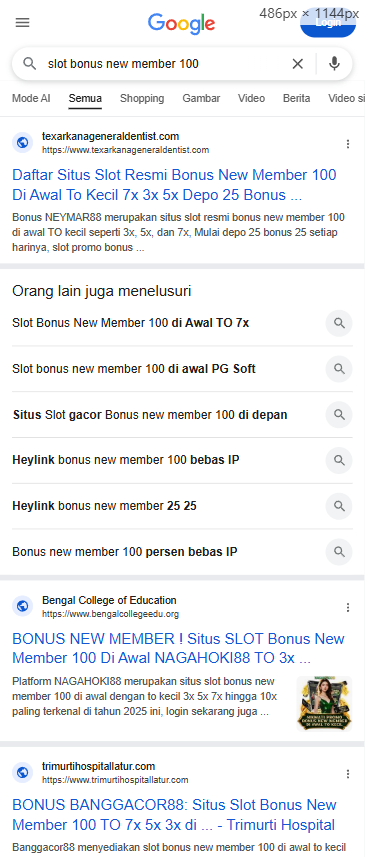Click globe favicon of trimurtihospitallatur.com result
Viewport: 365px width, 857px height.
click(22, 772)
